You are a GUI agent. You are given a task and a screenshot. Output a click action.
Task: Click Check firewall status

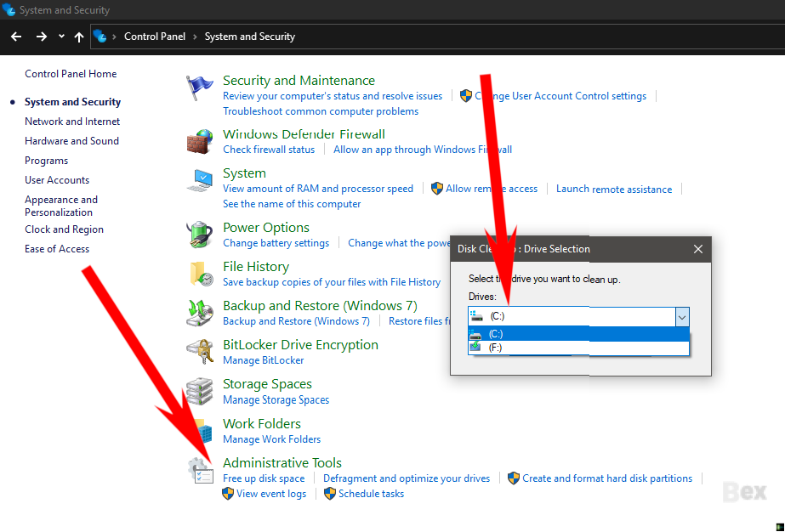click(x=269, y=149)
